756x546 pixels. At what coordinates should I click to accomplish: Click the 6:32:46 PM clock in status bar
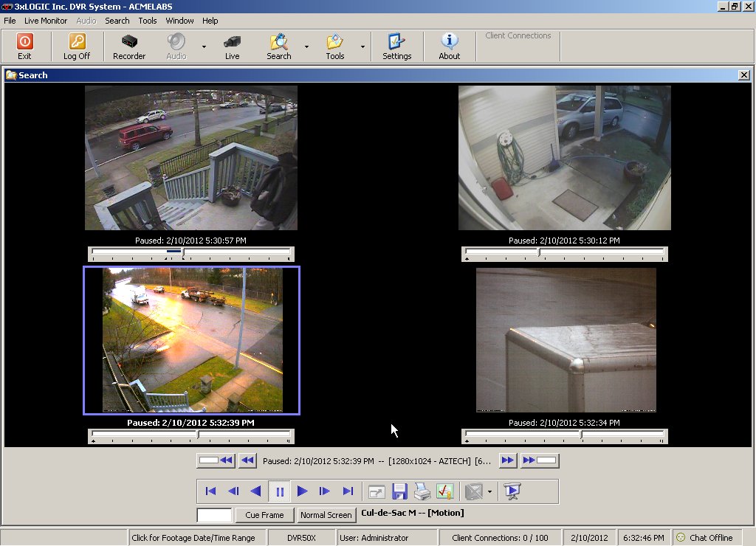tap(644, 538)
